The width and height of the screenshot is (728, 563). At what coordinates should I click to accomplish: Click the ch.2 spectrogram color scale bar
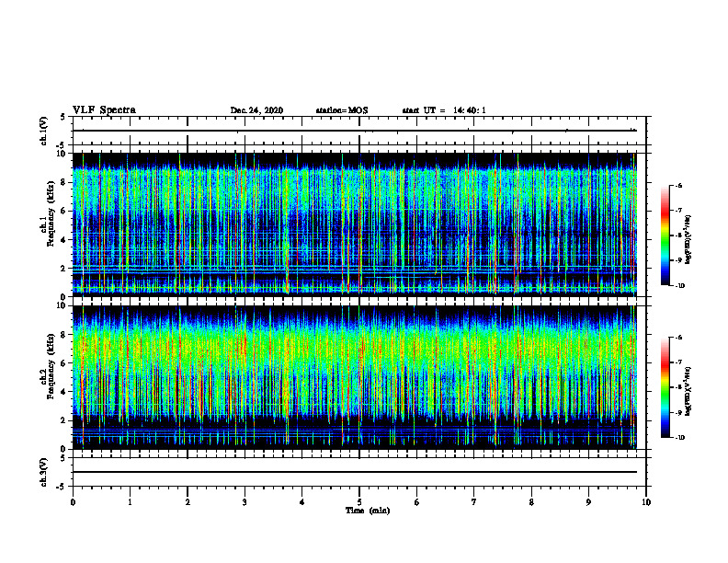(665, 387)
